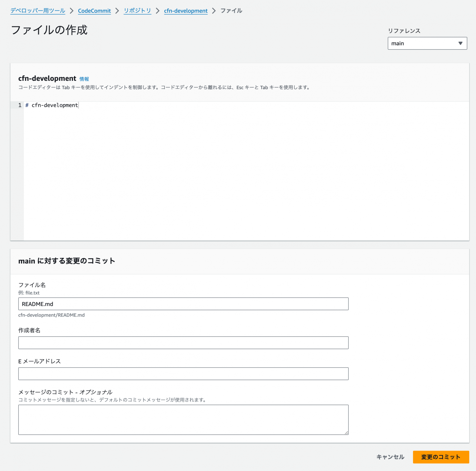Image resolution: width=476 pixels, height=471 pixels.
Task: Open the リポジトリ breadcrumb link
Action: pos(137,10)
